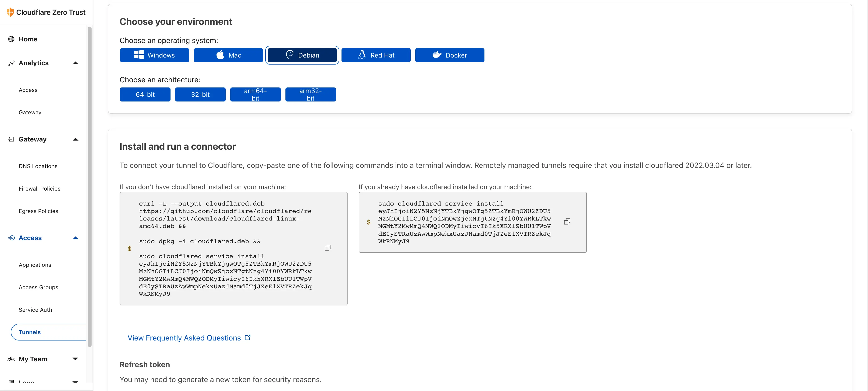Click the sudo cloudflared service install code block

pos(472,222)
